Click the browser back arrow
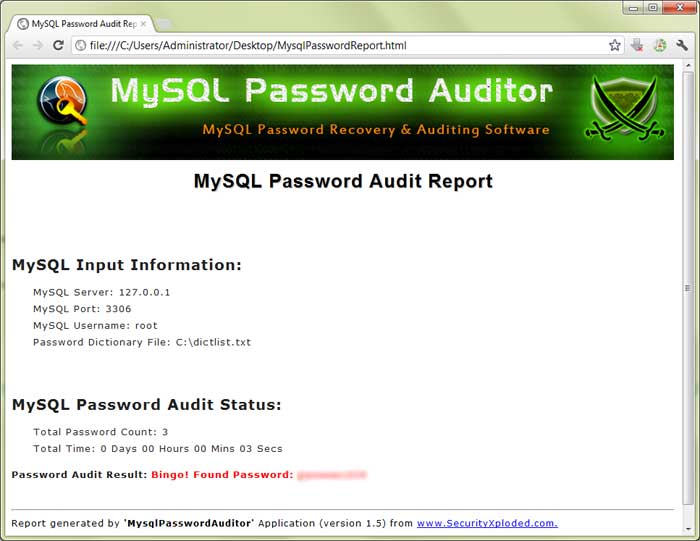 pyautogui.click(x=18, y=45)
